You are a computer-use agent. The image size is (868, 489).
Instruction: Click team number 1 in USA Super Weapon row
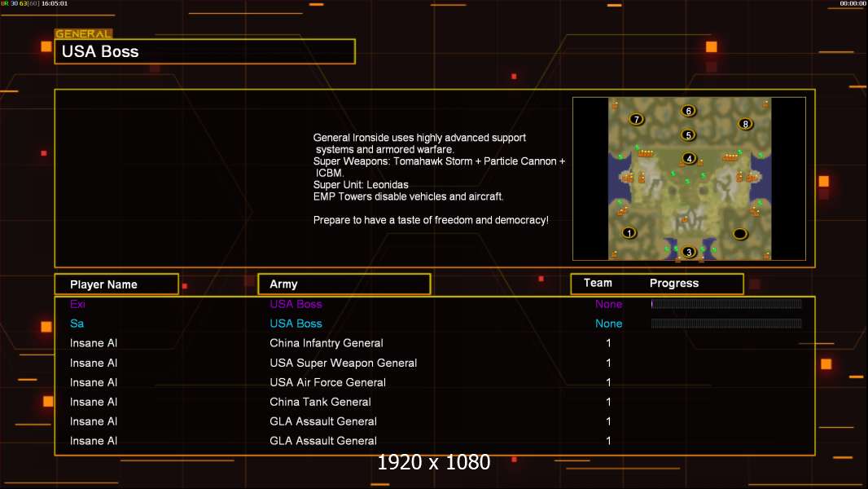[x=608, y=363]
